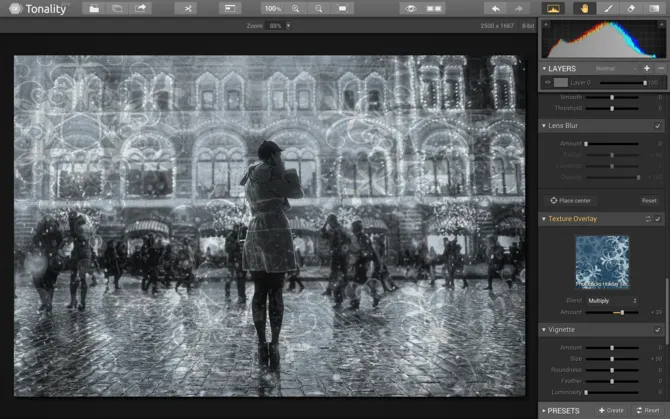Select the Eraser tool

point(630,8)
